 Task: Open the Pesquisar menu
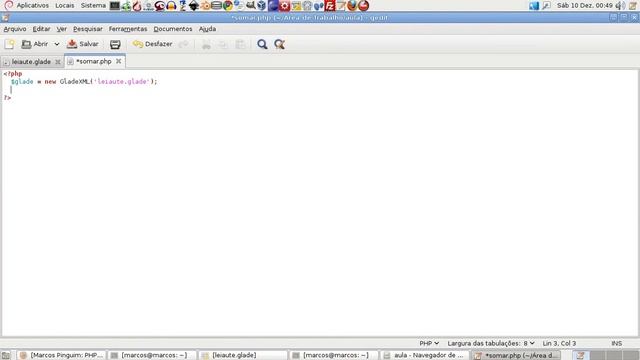[x=88, y=29]
